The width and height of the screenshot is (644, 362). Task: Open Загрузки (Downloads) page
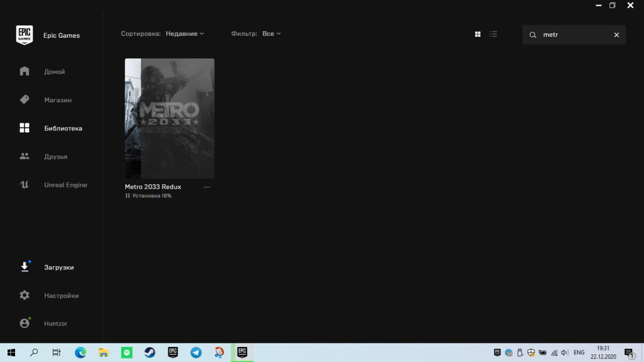pyautogui.click(x=59, y=267)
